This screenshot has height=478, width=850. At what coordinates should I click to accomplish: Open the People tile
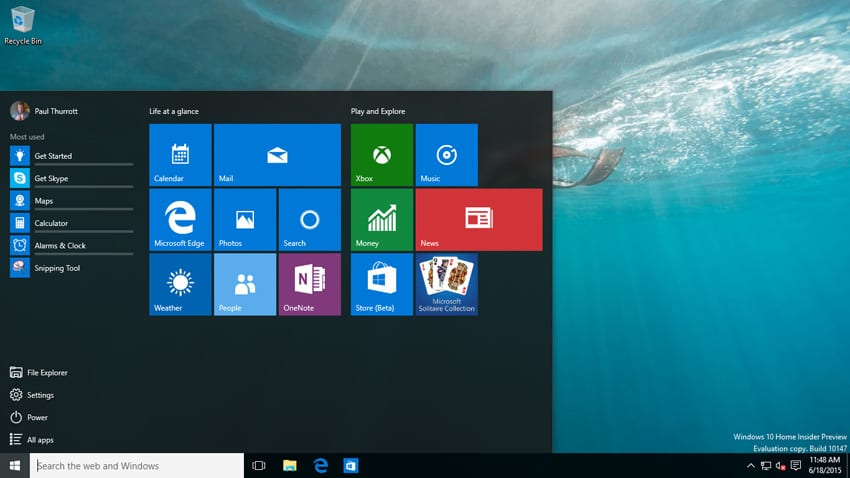point(244,284)
